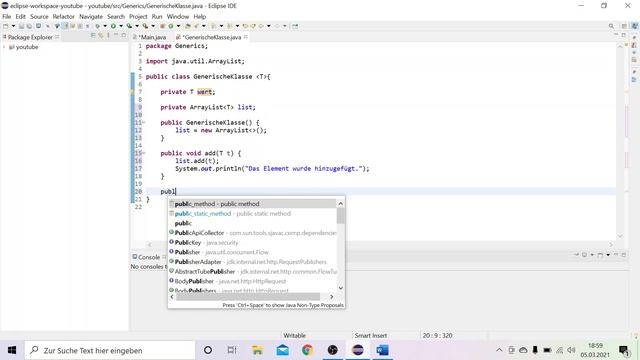
Task: Open the Coverage icon's dropdown arrow
Action: click(x=137, y=26)
